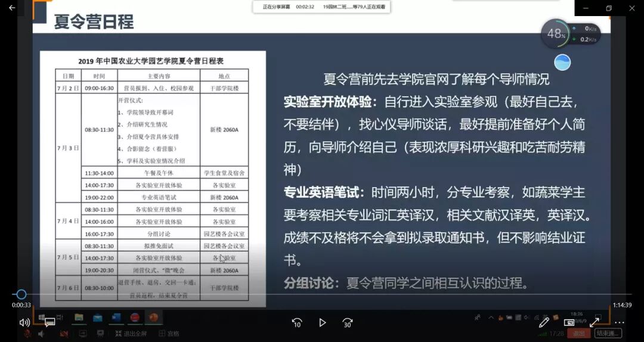Click the red 退出 button
644x342 pixels.
(x=578, y=334)
